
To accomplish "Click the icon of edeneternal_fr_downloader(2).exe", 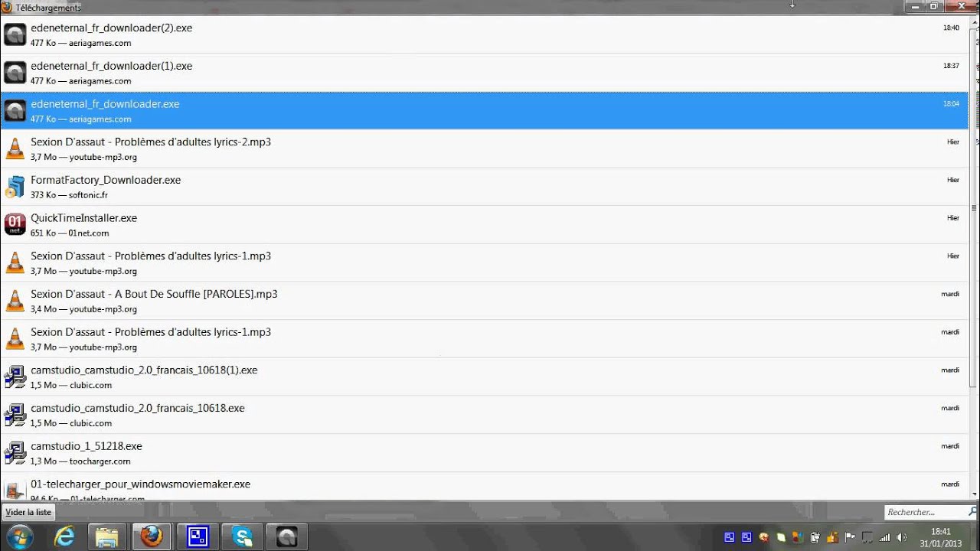I will [x=15, y=34].
